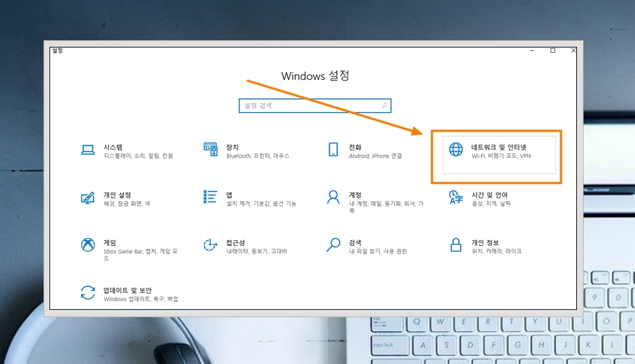The height and width of the screenshot is (364, 635).
Task: Select the 업데이트 및 보안 title
Action: click(127, 291)
